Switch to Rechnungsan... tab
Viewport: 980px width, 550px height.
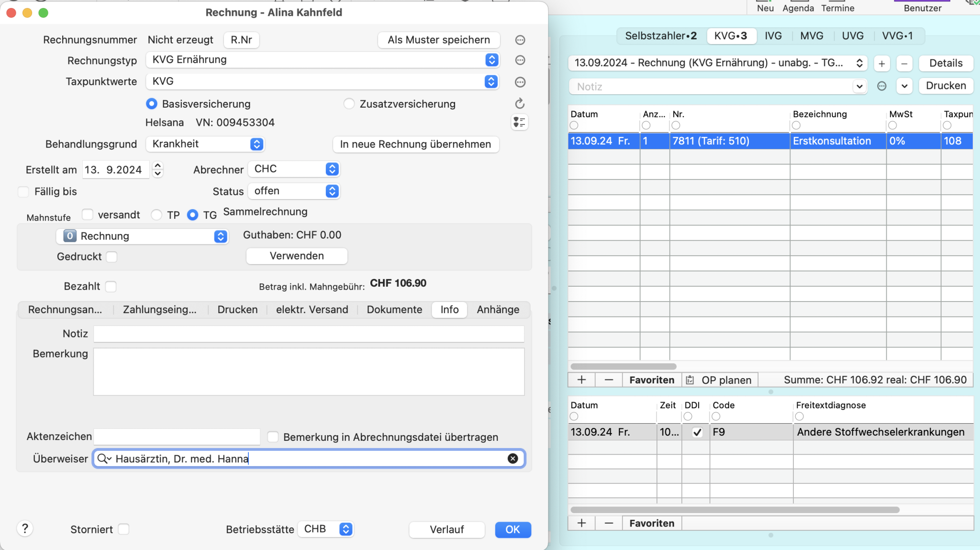[x=65, y=310]
